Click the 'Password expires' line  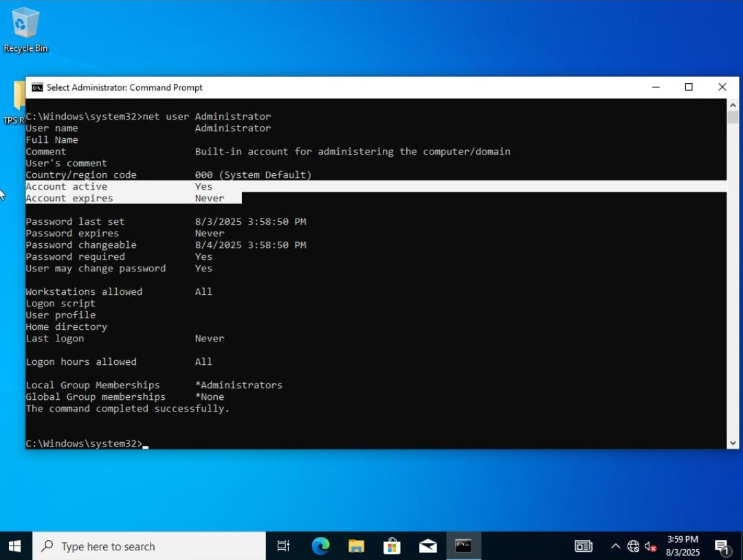point(125,233)
